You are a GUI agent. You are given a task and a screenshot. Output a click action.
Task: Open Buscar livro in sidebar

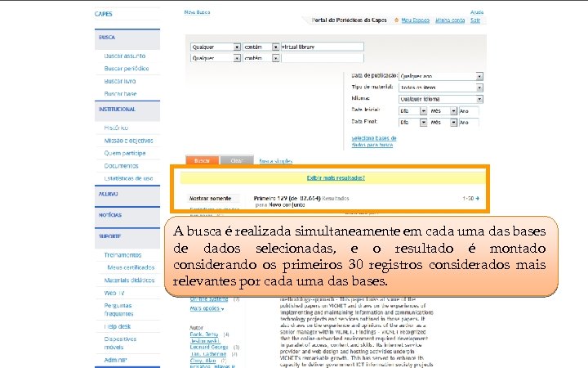tap(119, 81)
